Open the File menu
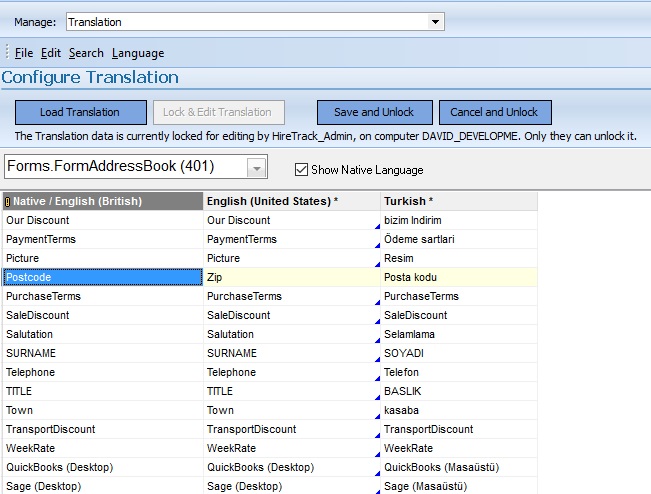This screenshot has height=494, width=651. pos(24,53)
